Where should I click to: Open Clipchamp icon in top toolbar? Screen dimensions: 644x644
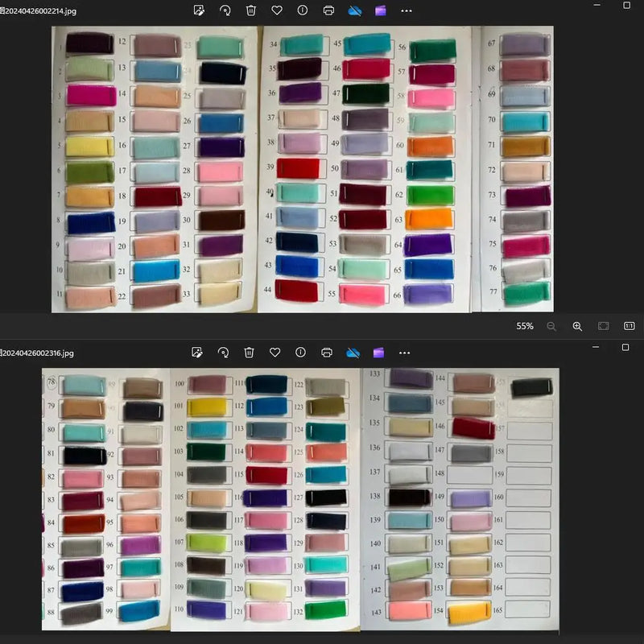pos(380,10)
